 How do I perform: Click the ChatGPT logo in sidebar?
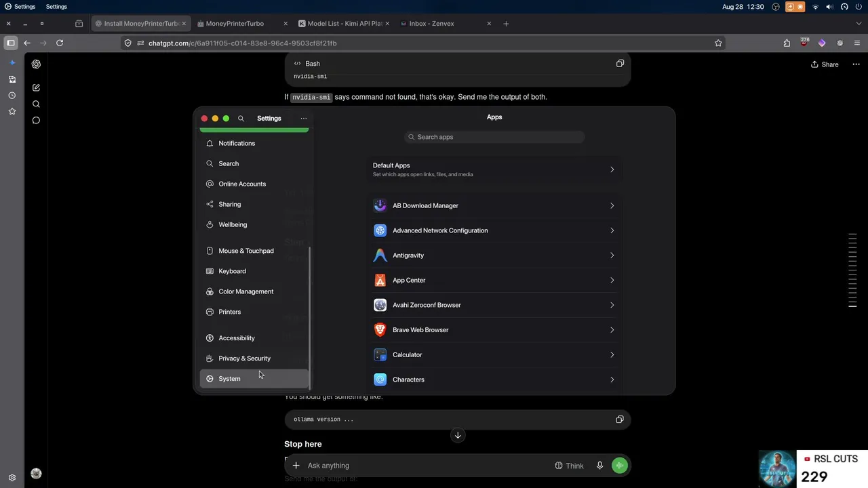(36, 64)
